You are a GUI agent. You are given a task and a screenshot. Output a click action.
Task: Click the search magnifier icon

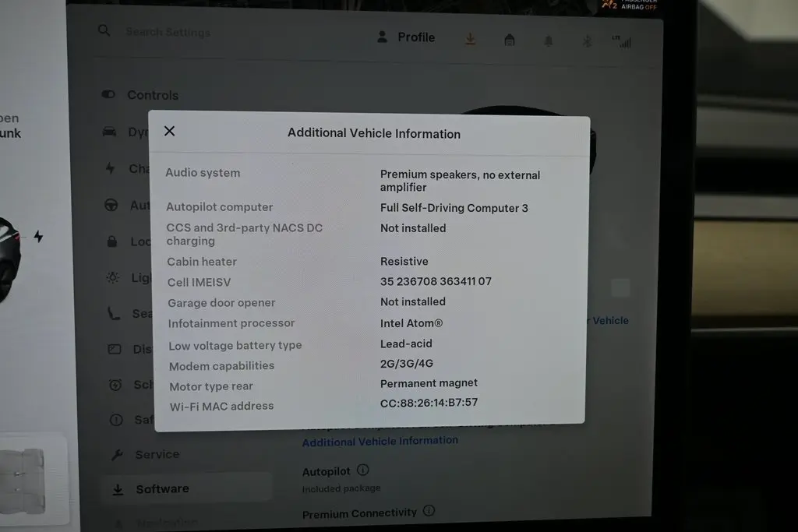click(x=104, y=30)
